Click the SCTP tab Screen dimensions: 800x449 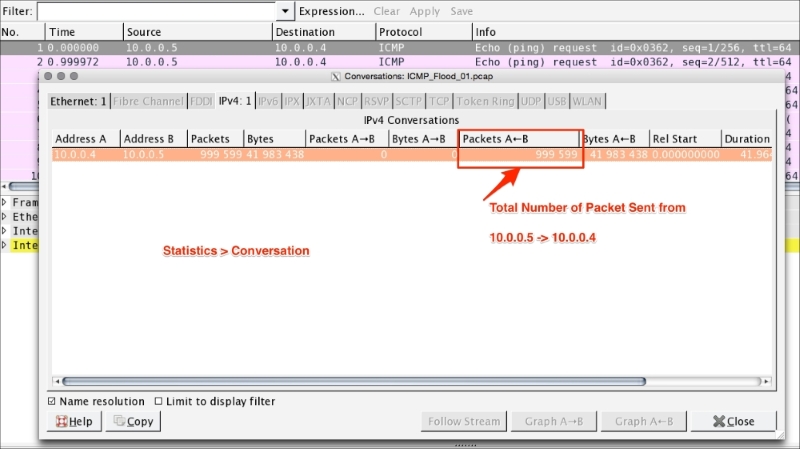click(408, 101)
